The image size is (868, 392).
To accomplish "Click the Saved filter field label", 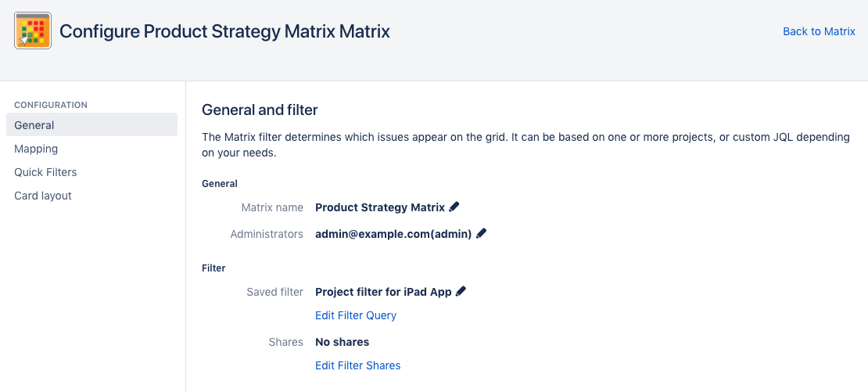I will pyautogui.click(x=274, y=292).
